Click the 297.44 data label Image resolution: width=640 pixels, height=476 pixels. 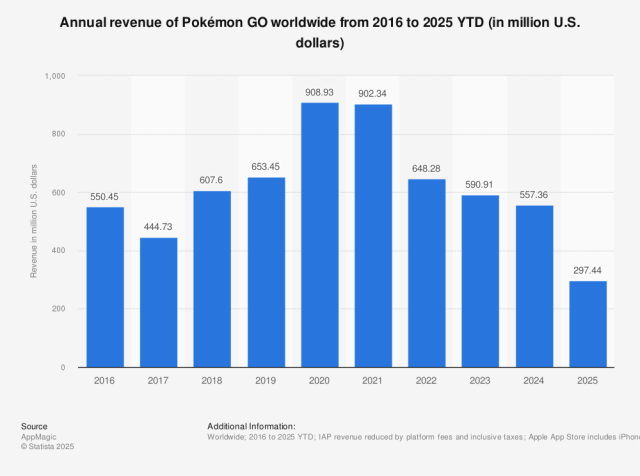(587, 270)
